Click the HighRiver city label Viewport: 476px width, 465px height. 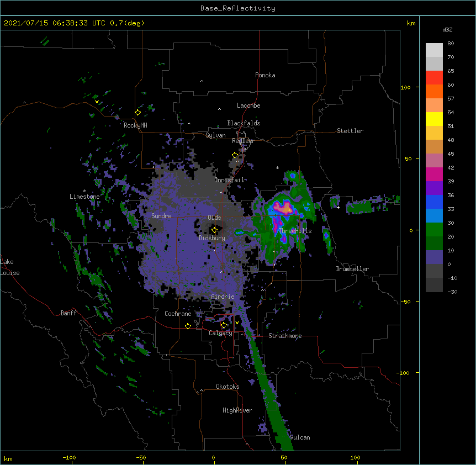pyautogui.click(x=237, y=410)
